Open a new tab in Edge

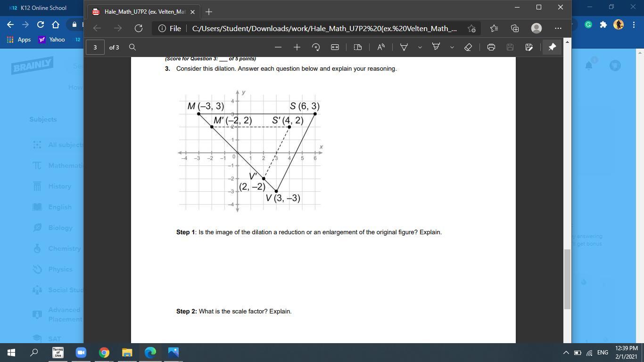tap(209, 11)
